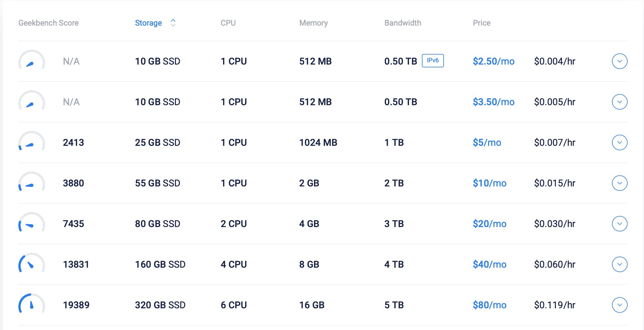Click the IPv6 badge on 0.50 TB
This screenshot has height=330, width=644.
click(x=433, y=61)
